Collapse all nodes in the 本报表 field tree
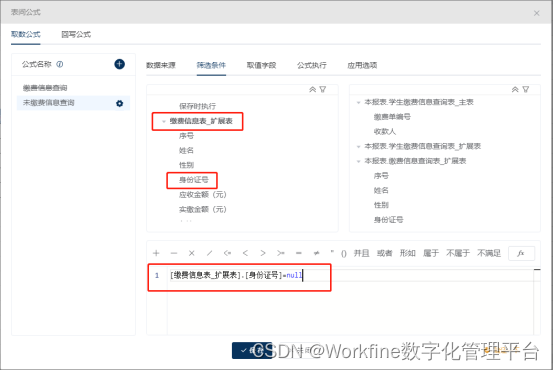This screenshot has width=554, height=370. click(515, 89)
